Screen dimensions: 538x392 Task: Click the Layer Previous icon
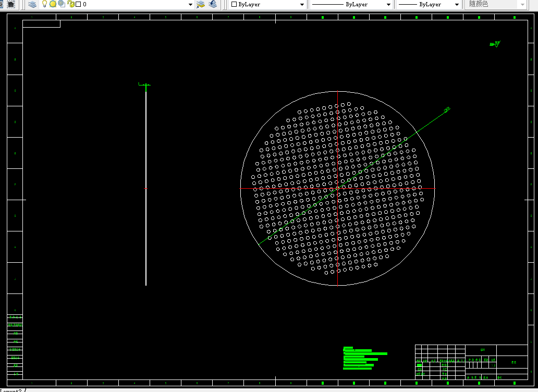click(x=213, y=4)
